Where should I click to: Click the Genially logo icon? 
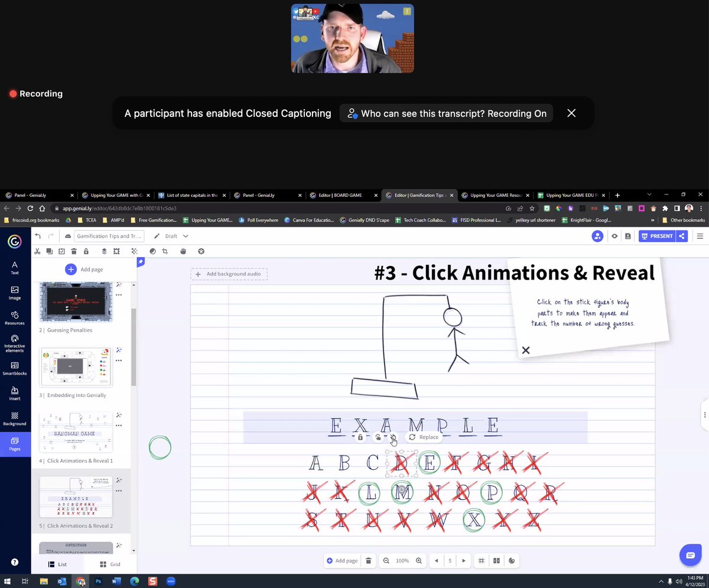coord(15,242)
